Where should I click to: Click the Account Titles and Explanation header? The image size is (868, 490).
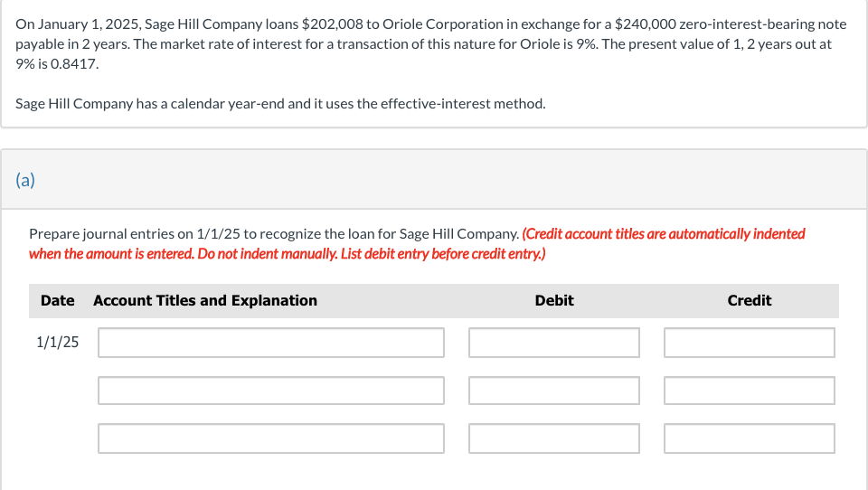point(205,301)
